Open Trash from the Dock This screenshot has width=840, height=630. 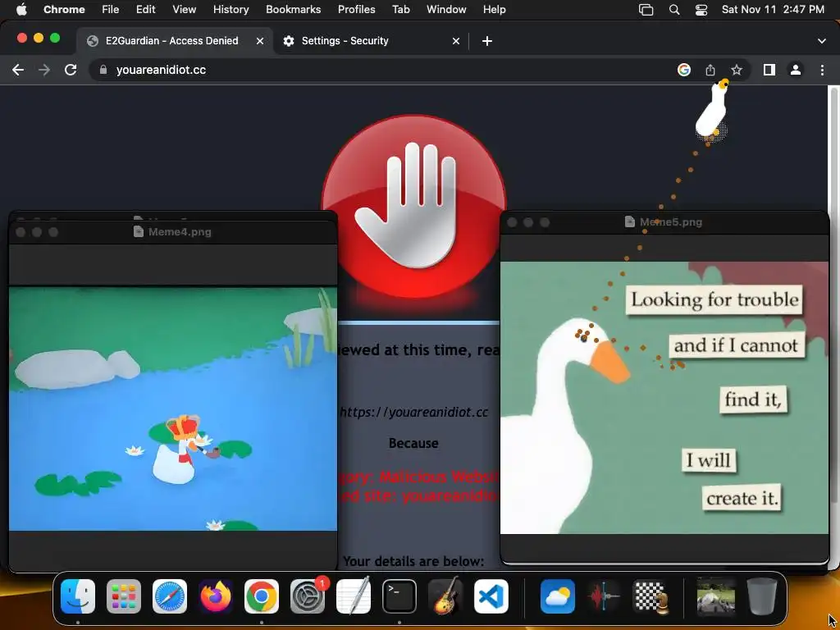pos(762,596)
